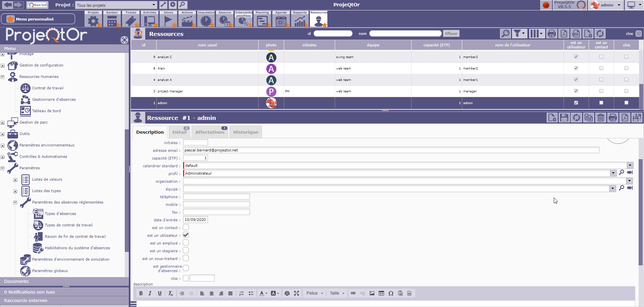Uncheck the 'est un utilisateur' checkbox
644x307 pixels.
[186, 235]
